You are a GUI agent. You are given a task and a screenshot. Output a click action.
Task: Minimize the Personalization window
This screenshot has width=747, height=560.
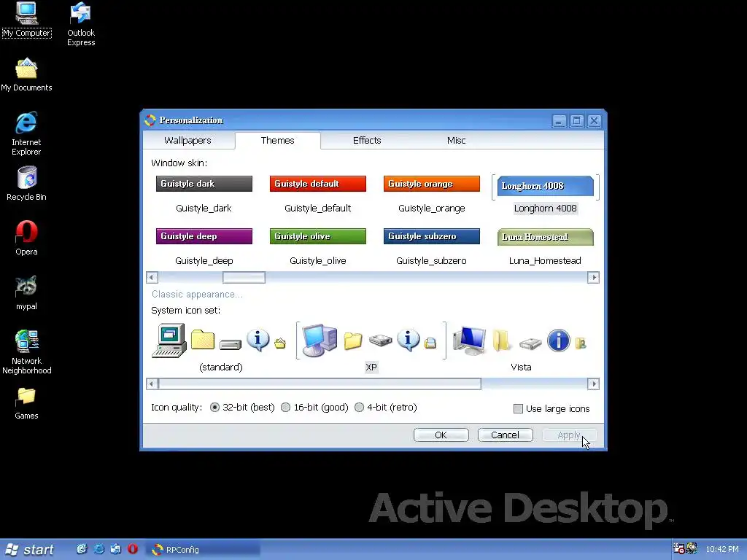(x=559, y=121)
